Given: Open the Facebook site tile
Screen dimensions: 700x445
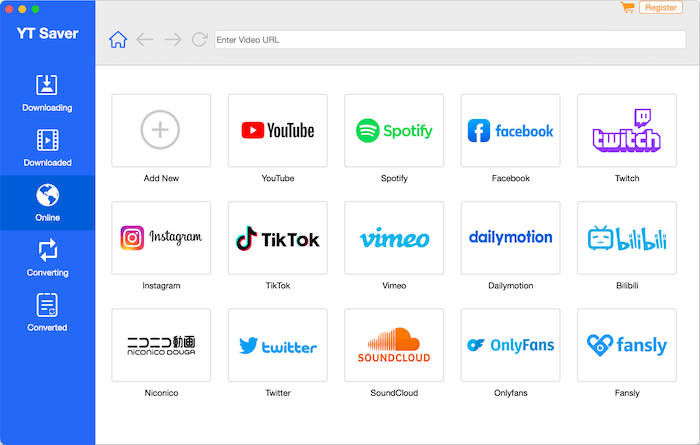Looking at the screenshot, I should point(511,130).
